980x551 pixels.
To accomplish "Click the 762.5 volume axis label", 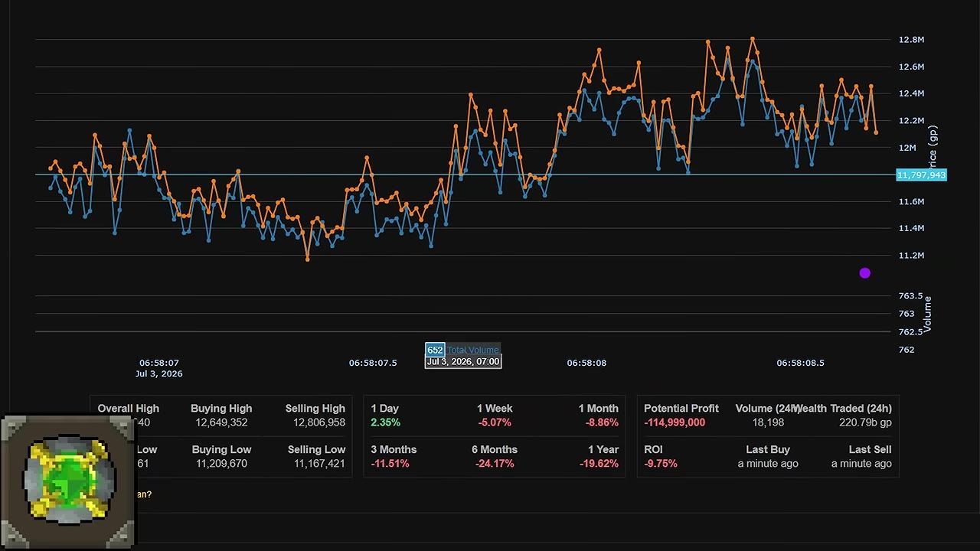I will (910, 332).
